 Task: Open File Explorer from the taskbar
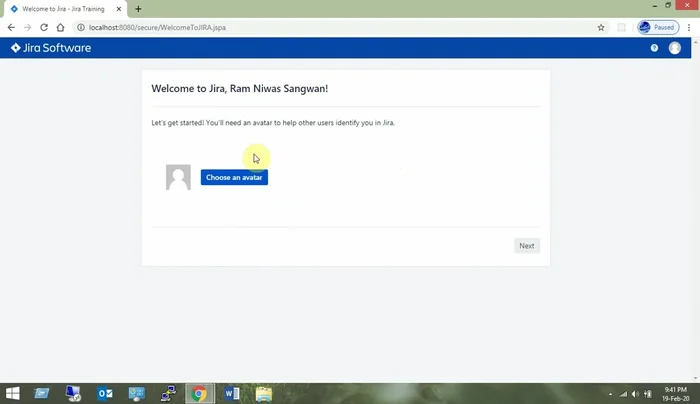(263, 393)
